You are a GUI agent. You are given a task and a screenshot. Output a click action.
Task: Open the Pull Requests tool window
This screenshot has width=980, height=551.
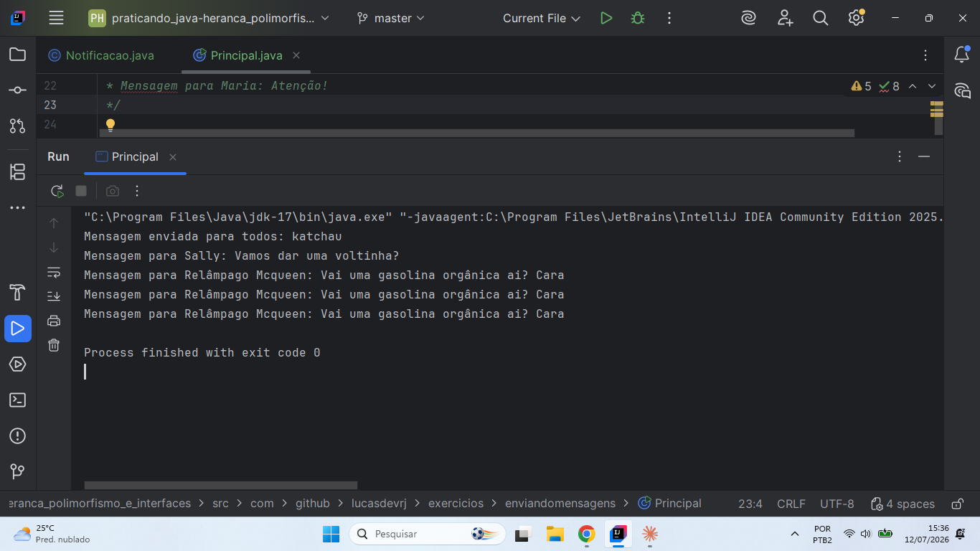pos(18,126)
